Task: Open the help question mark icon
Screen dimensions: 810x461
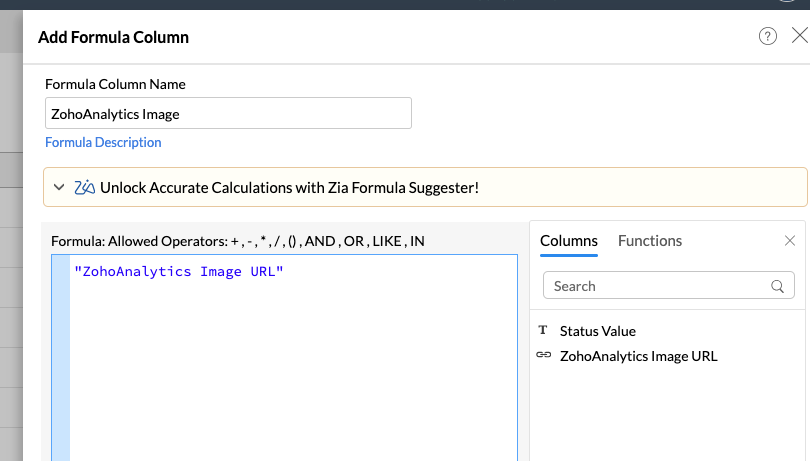Action: pyautogui.click(x=768, y=37)
